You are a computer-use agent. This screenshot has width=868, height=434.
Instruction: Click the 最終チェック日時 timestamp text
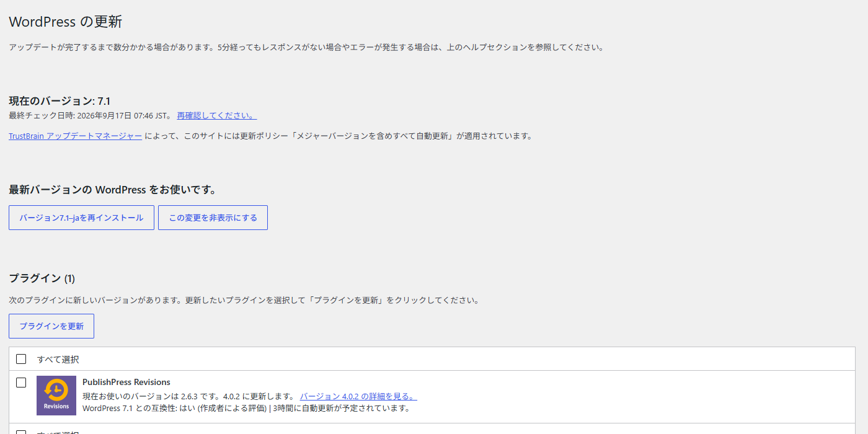click(90, 116)
